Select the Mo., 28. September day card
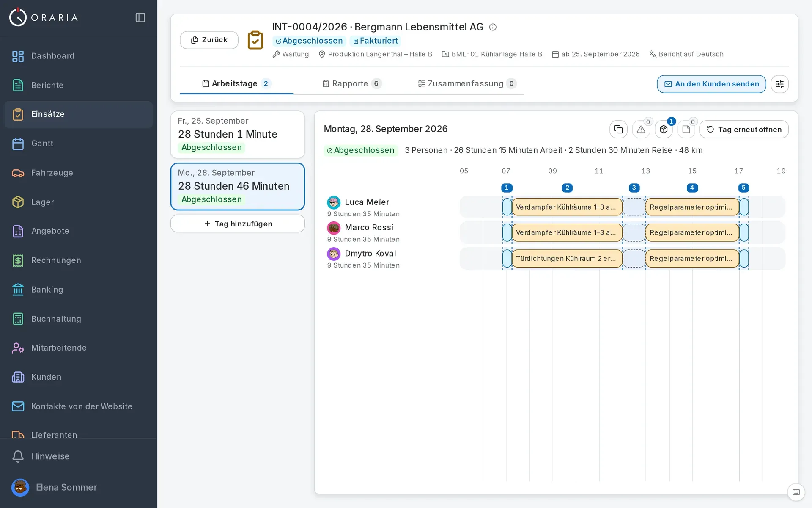Screen dimensions: 812x508 point(238,186)
